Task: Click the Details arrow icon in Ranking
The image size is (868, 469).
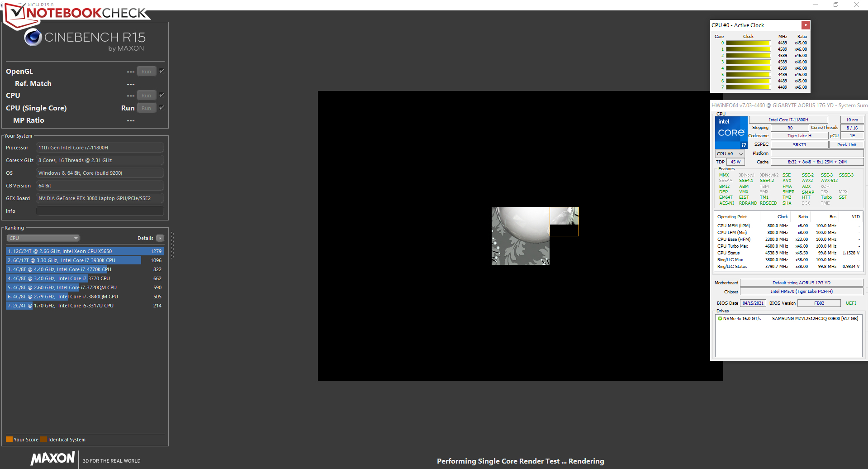Action: click(160, 238)
